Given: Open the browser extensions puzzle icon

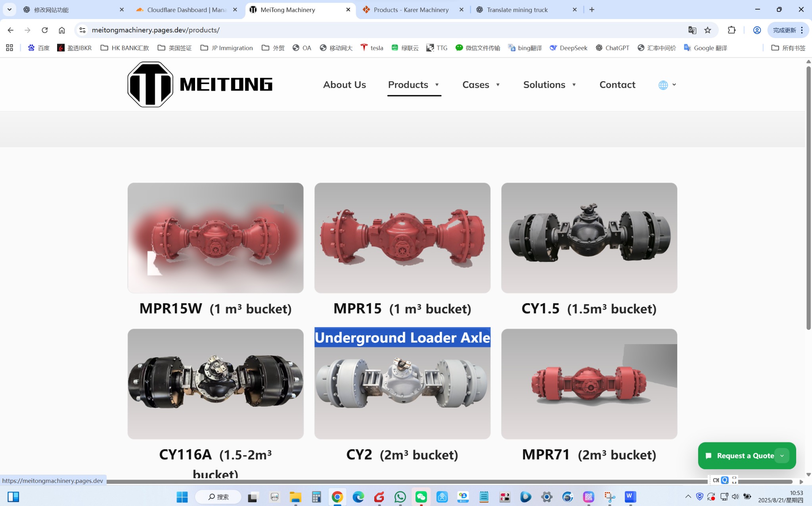Looking at the screenshot, I should pyautogui.click(x=732, y=30).
